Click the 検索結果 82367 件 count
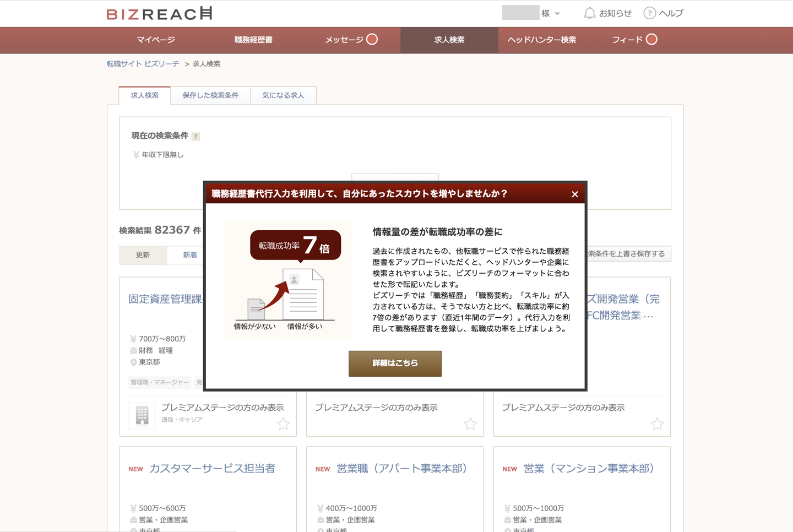This screenshot has height=532, width=793. [x=160, y=230]
